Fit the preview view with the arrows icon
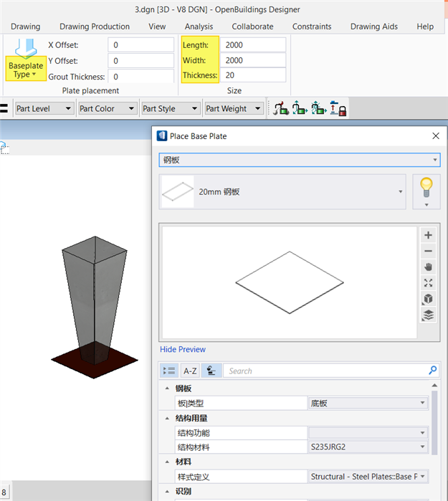Viewport: 448px width, 501px height. click(x=428, y=283)
